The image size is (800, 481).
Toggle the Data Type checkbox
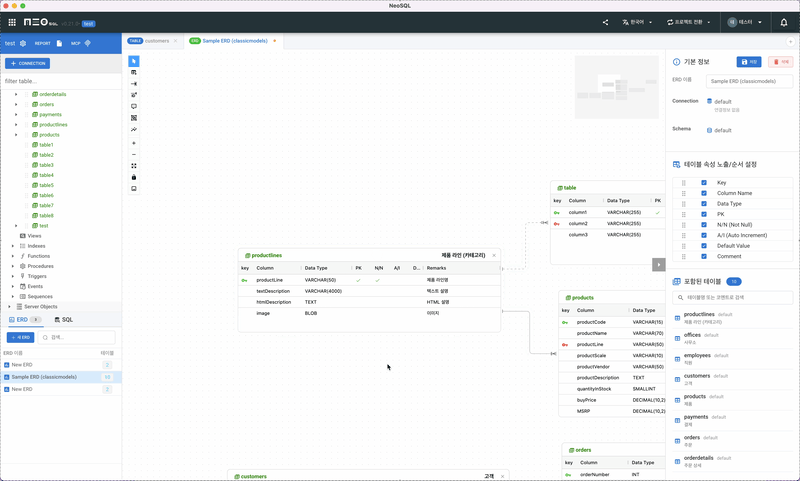[704, 204]
